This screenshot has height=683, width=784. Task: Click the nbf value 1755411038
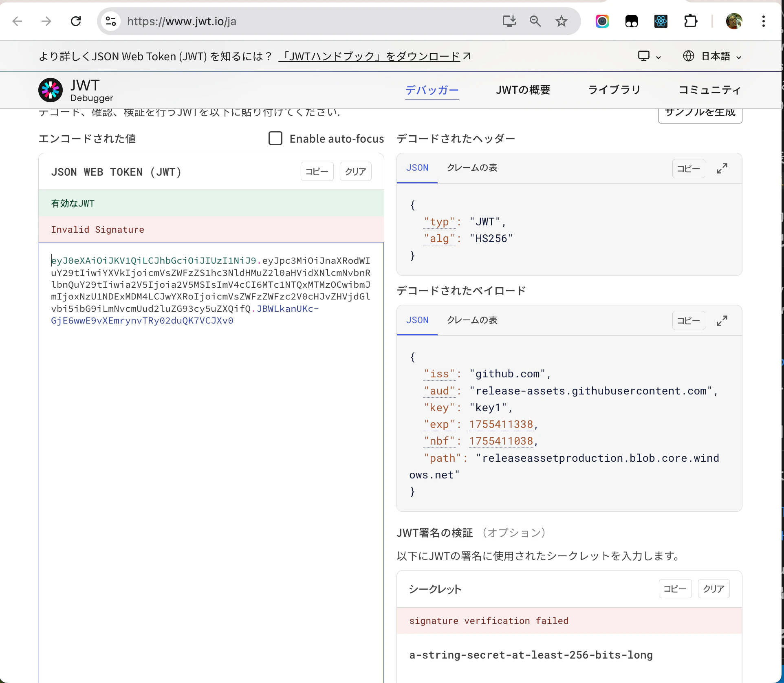501,441
